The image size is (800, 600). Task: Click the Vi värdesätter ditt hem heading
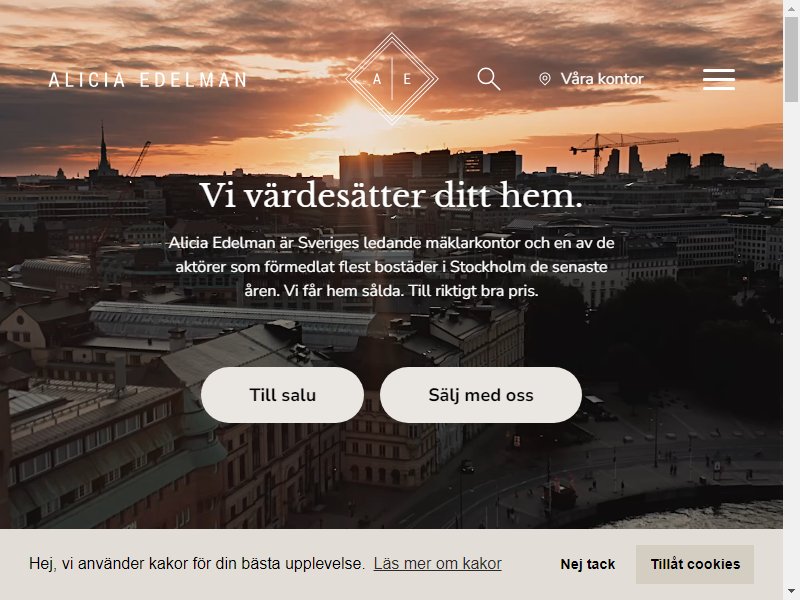click(391, 195)
